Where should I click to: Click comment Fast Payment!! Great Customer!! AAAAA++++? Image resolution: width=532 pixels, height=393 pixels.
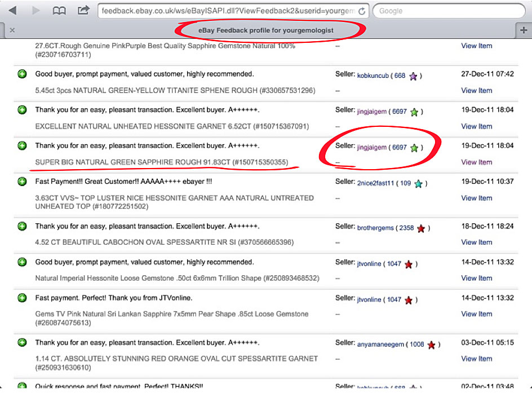(123, 182)
